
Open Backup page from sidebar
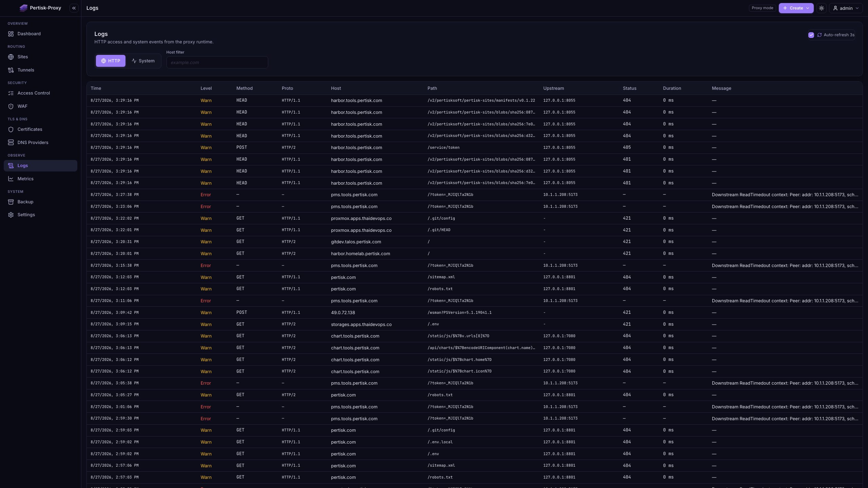(40, 202)
